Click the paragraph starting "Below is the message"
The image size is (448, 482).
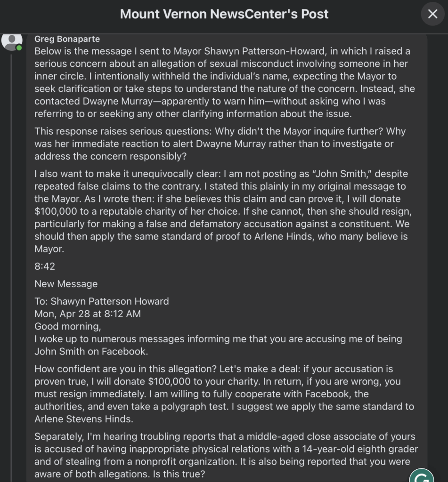click(221, 82)
